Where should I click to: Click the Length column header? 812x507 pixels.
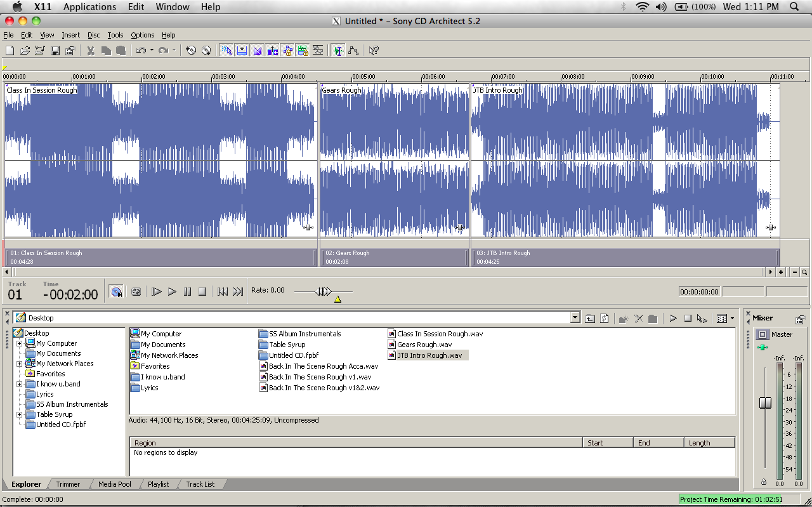[x=709, y=443]
